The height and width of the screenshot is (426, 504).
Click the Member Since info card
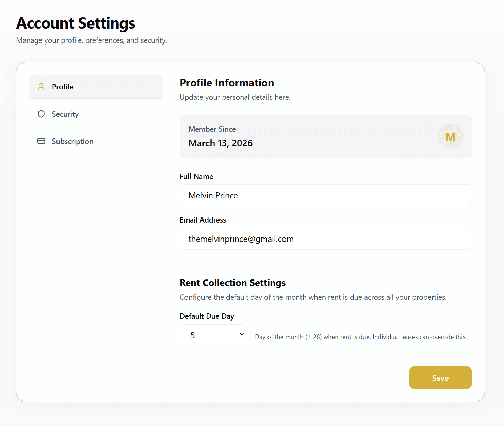(x=326, y=136)
